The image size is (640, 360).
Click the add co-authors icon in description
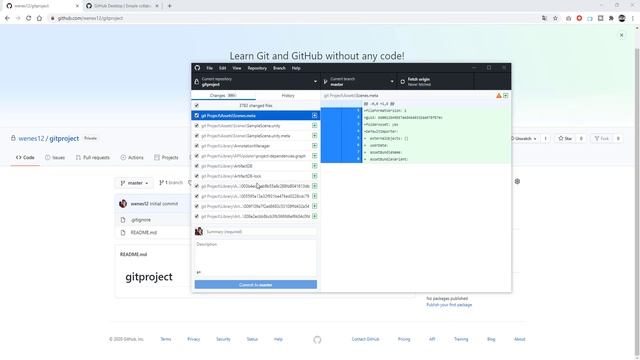tap(199, 272)
